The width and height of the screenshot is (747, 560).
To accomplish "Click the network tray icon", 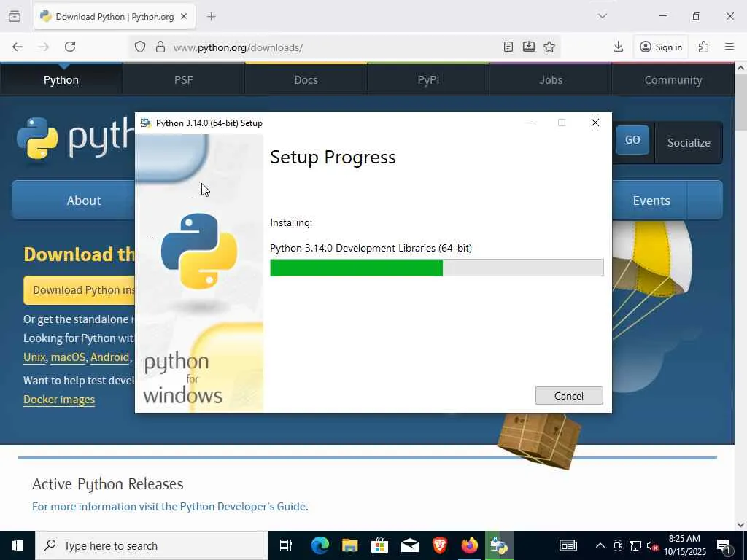I will tap(635, 545).
